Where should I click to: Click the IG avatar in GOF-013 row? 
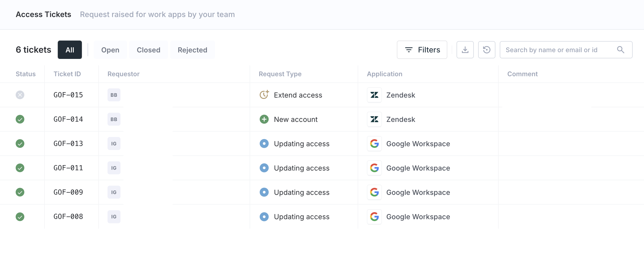[114, 144]
